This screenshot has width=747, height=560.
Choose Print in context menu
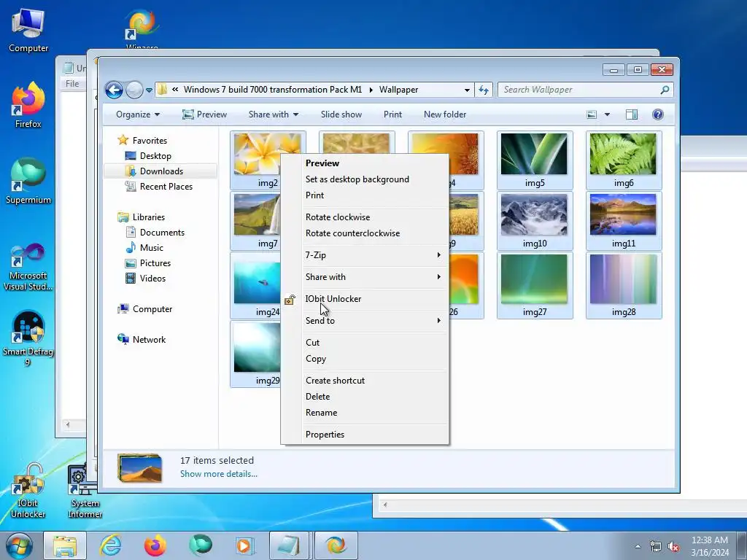[x=365, y=195]
